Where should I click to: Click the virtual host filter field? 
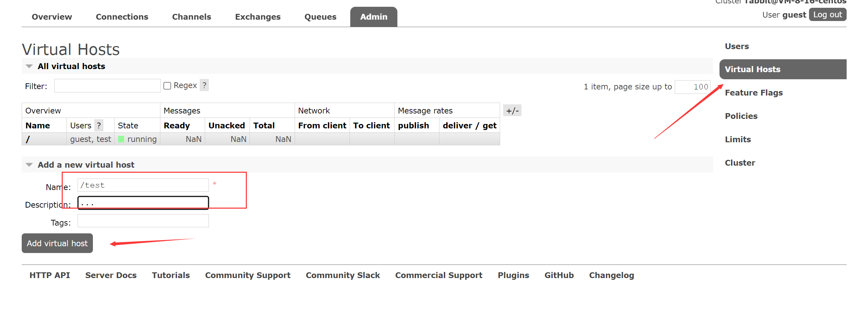point(107,86)
